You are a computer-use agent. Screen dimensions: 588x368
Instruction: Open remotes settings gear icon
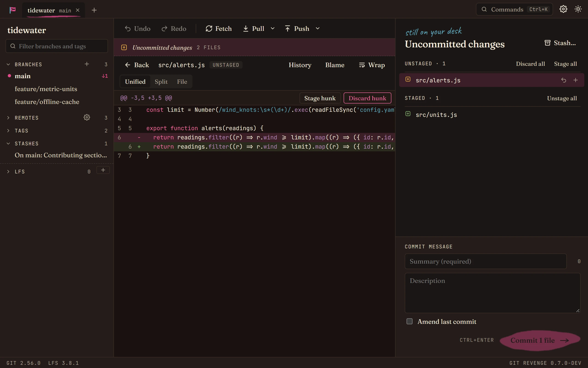tap(87, 118)
